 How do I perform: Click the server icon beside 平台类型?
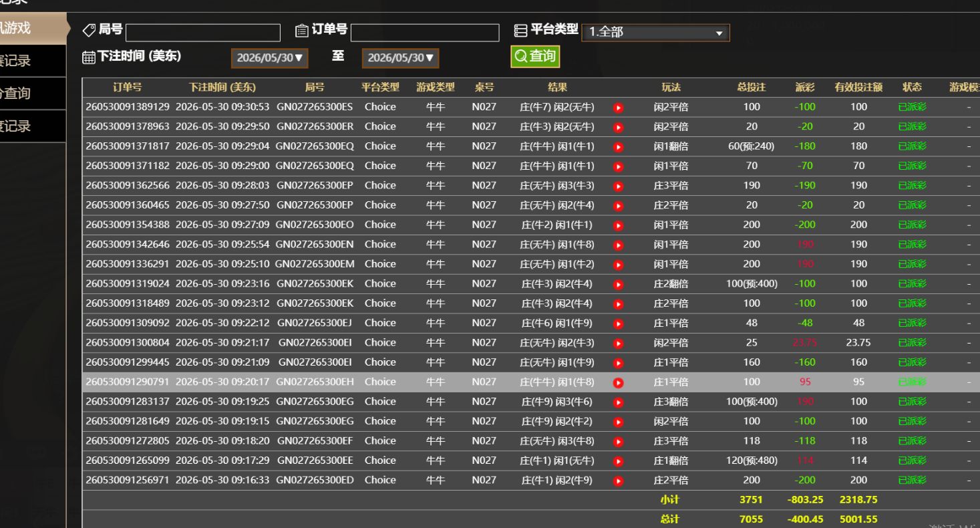click(520, 31)
